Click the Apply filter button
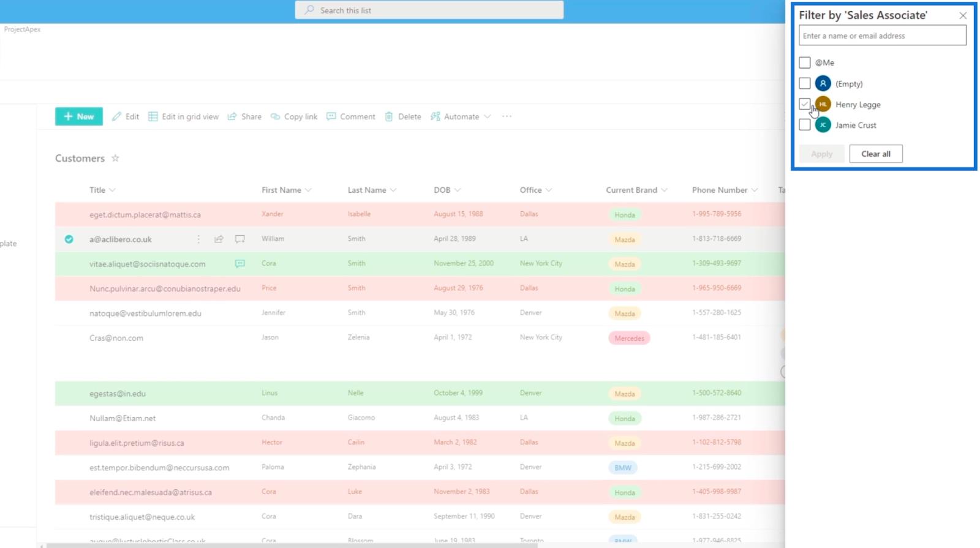Image resolution: width=980 pixels, height=548 pixels. coord(821,154)
